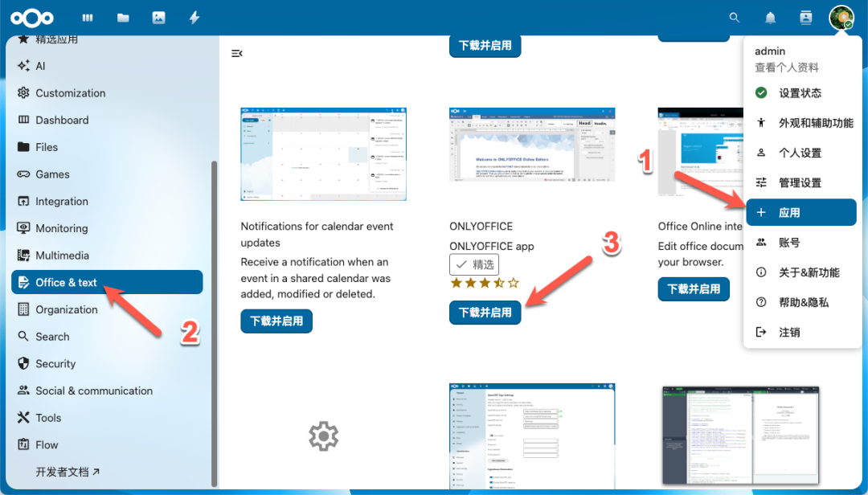Open the notifications bell icon

[770, 17]
